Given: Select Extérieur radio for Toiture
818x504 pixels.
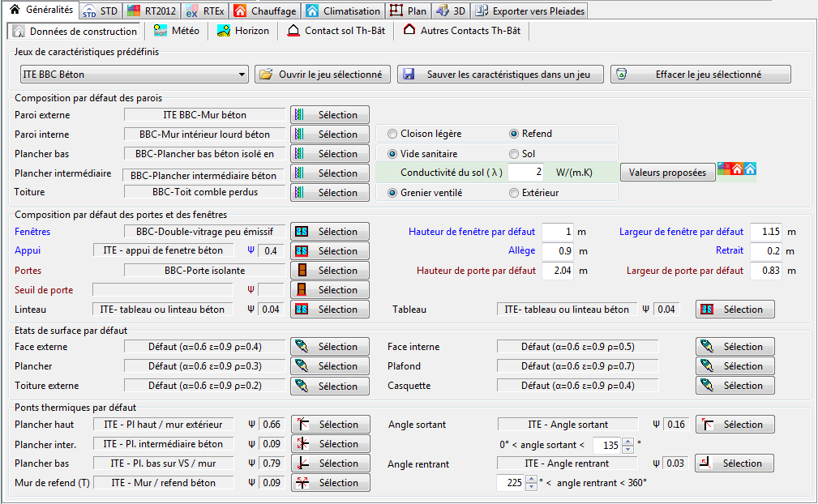Looking at the screenshot, I should click(514, 193).
